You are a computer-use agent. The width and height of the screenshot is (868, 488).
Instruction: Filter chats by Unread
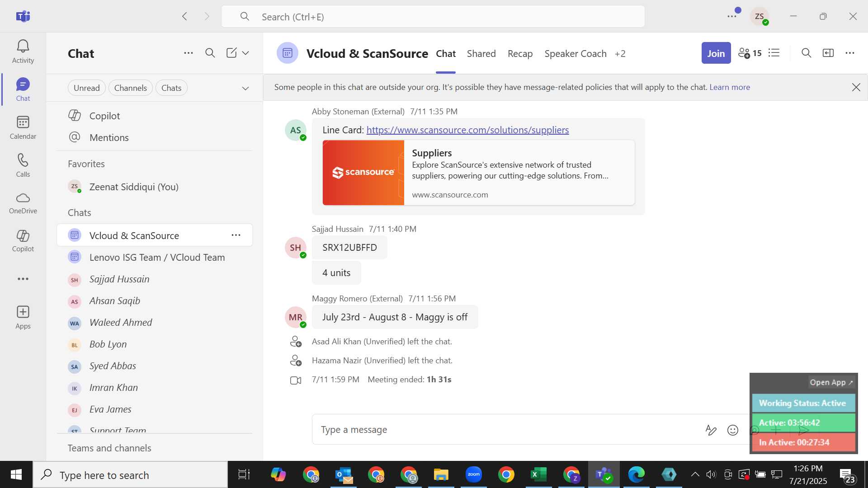point(87,88)
